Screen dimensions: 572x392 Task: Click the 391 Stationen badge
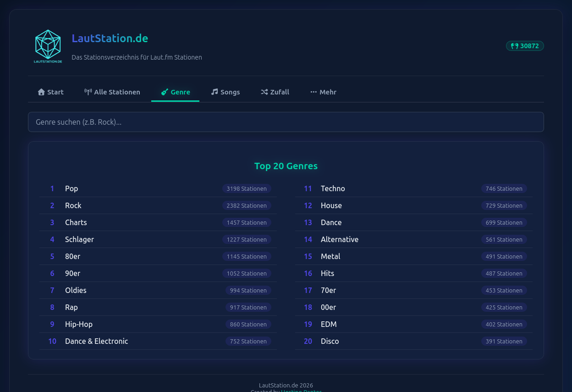[504, 341]
